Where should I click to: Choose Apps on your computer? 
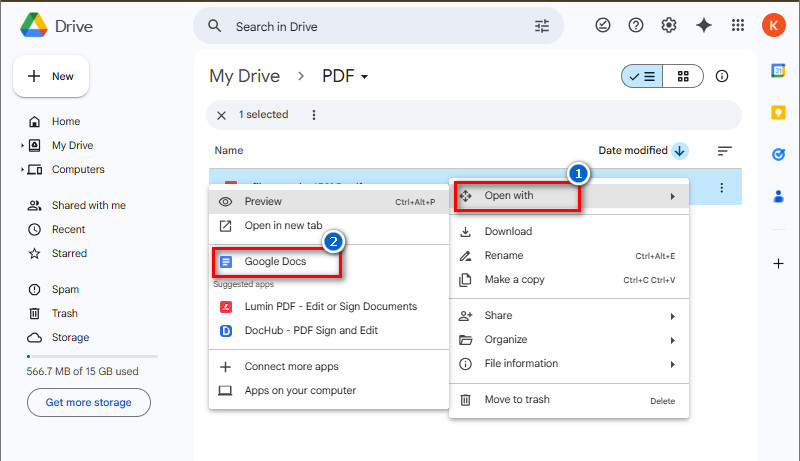point(329,391)
